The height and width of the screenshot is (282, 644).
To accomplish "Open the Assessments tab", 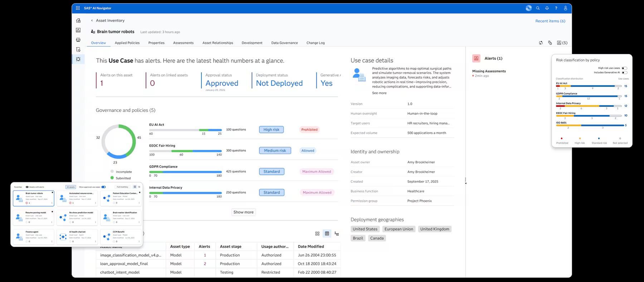I will [x=183, y=43].
